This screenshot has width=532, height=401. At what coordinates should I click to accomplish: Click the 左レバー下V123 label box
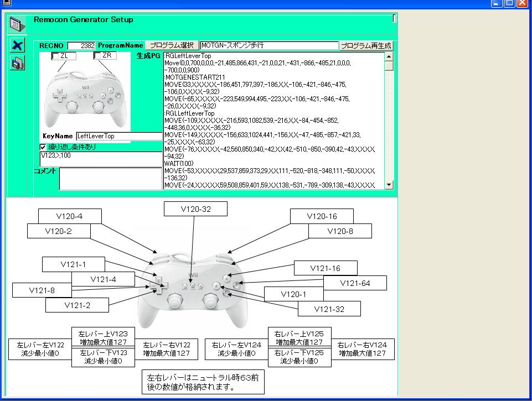(x=103, y=357)
